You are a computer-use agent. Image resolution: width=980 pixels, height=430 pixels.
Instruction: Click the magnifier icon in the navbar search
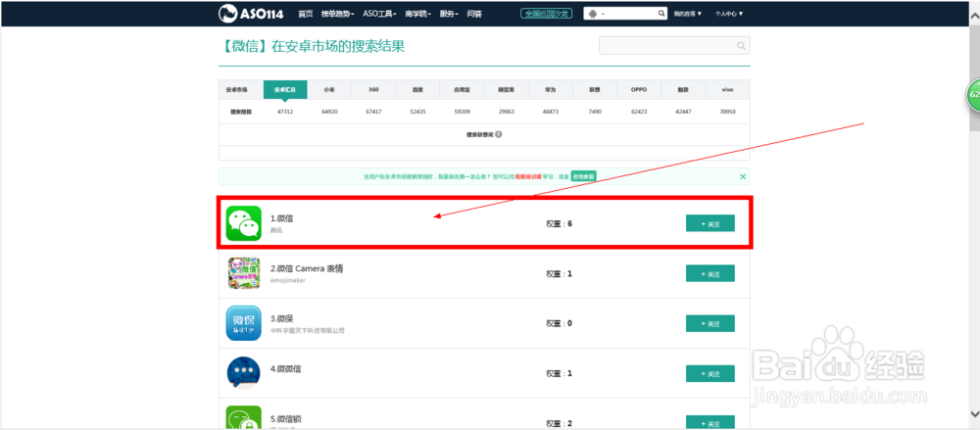pyautogui.click(x=661, y=14)
